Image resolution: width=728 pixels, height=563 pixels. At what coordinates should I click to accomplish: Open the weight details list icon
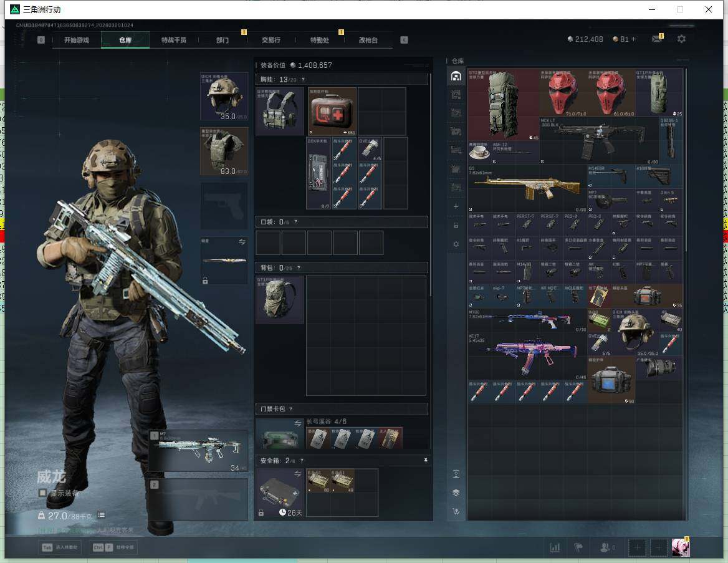101,515
